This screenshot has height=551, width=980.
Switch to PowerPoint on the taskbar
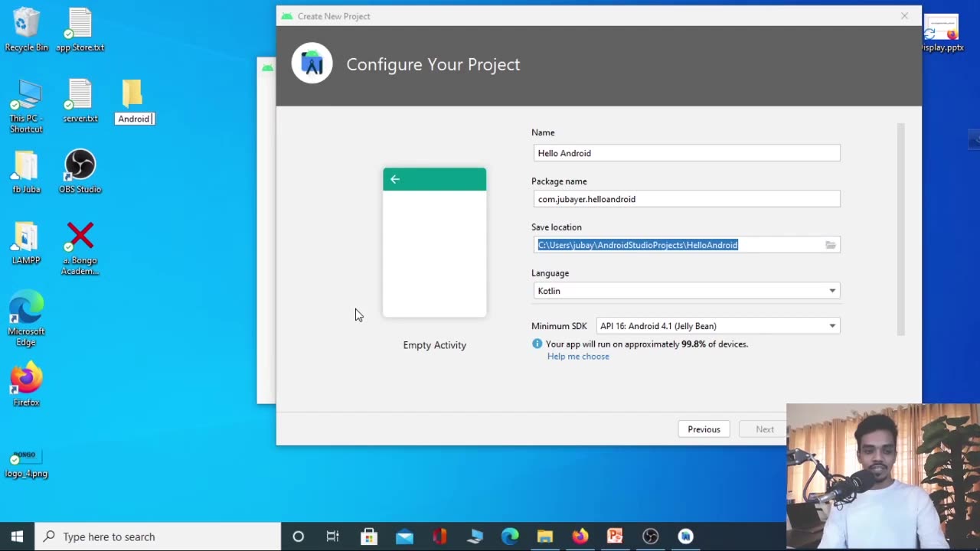pyautogui.click(x=616, y=536)
